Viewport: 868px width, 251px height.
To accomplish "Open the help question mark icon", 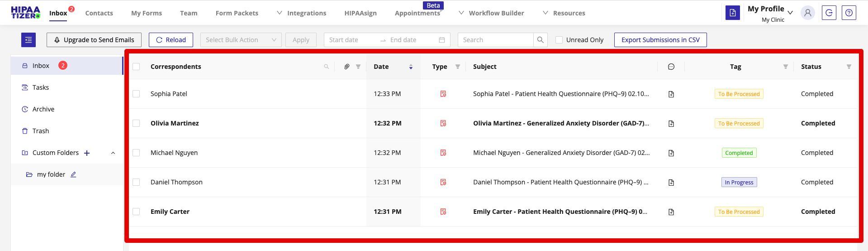I will click(x=849, y=13).
